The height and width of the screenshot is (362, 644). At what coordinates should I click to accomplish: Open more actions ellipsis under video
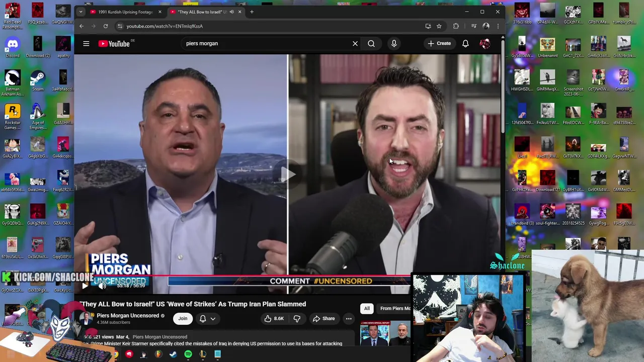(349, 318)
